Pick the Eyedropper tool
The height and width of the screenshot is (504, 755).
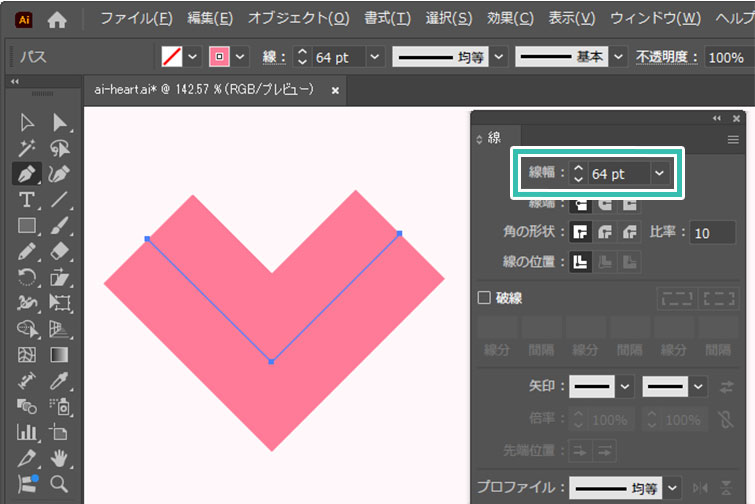coord(59,381)
